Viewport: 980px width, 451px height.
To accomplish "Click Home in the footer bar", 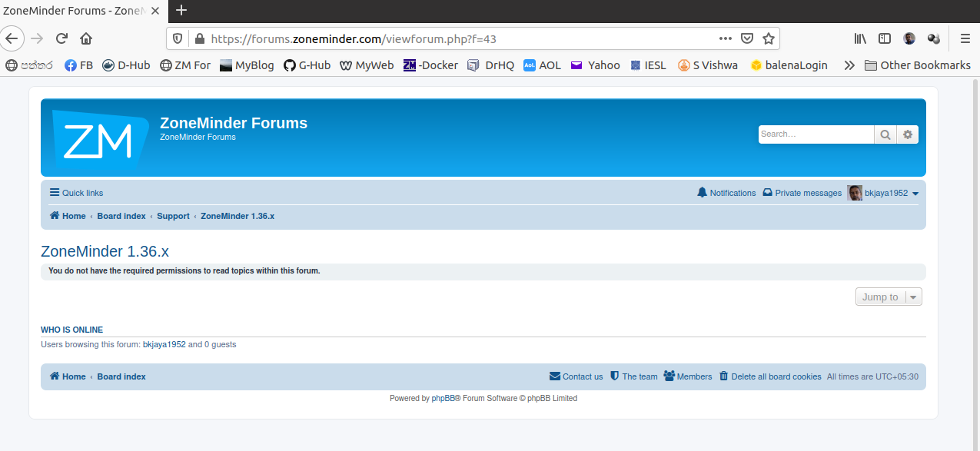I will (68, 376).
